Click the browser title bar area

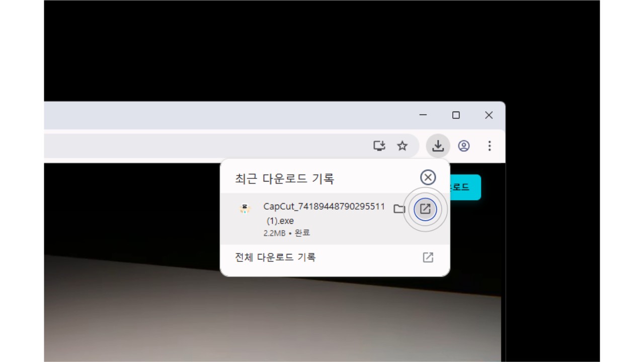[252, 115]
